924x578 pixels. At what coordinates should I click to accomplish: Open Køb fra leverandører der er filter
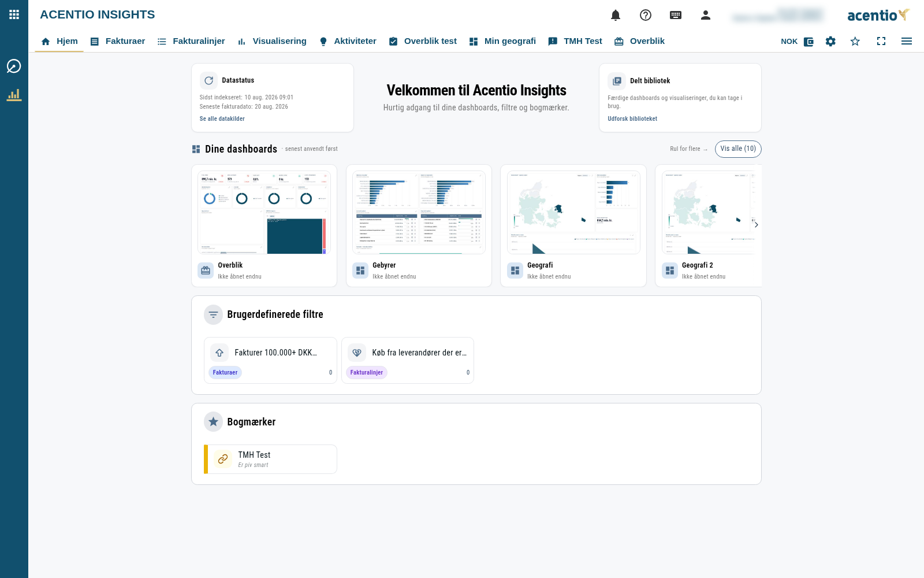point(408,360)
